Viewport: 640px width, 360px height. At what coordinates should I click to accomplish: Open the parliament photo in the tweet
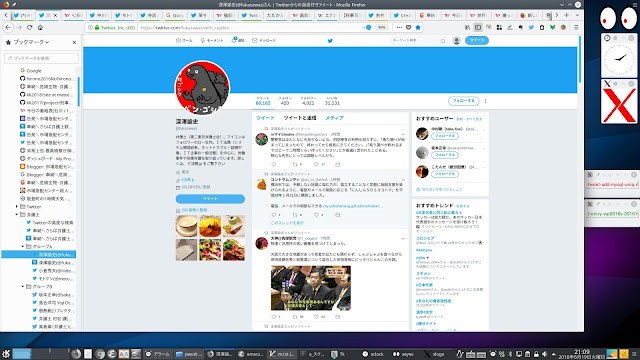(x=311, y=288)
